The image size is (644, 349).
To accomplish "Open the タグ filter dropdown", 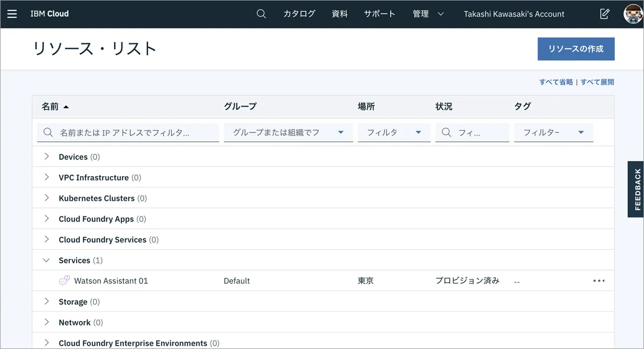I will coord(554,133).
